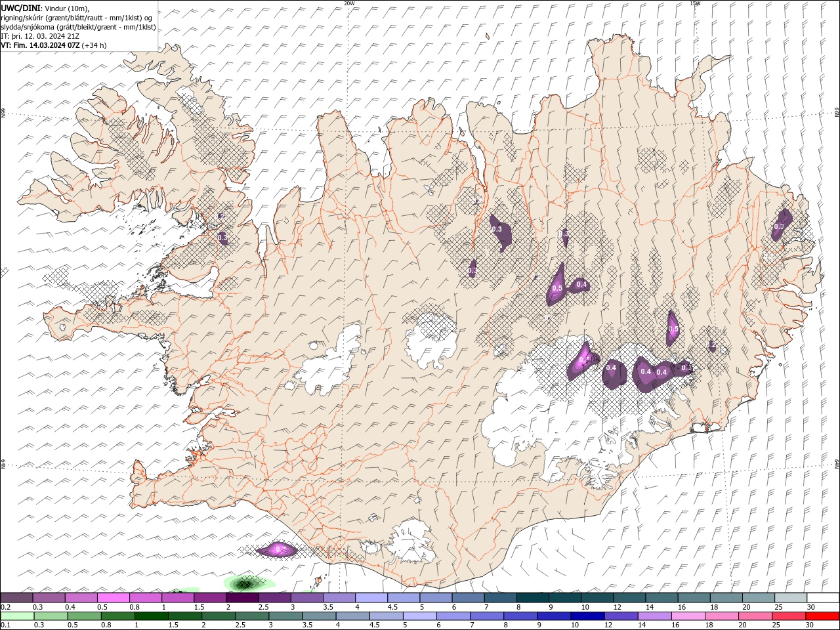Click the dark teal top-row swatch at 8
Screen dimensions: 840x630
click(x=532, y=598)
